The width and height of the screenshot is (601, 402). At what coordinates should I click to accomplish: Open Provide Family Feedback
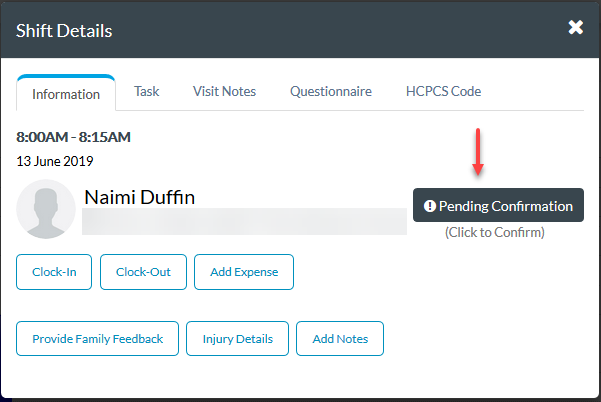point(97,338)
